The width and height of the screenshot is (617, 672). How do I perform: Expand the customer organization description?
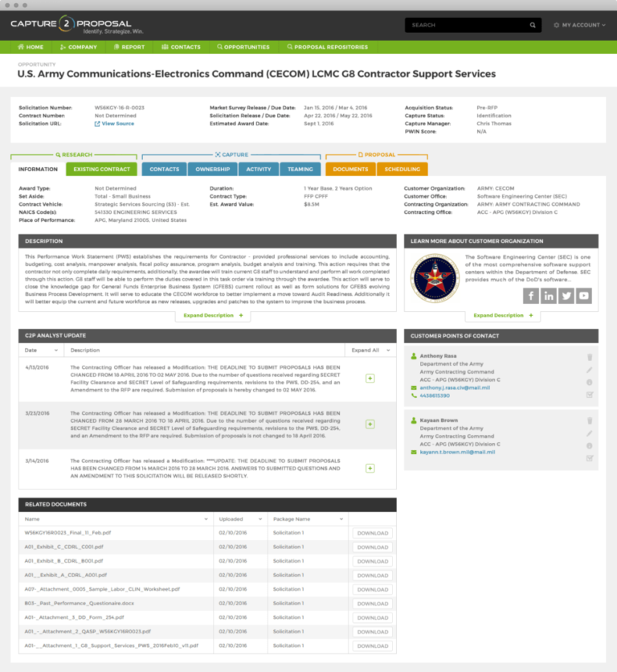tap(503, 315)
